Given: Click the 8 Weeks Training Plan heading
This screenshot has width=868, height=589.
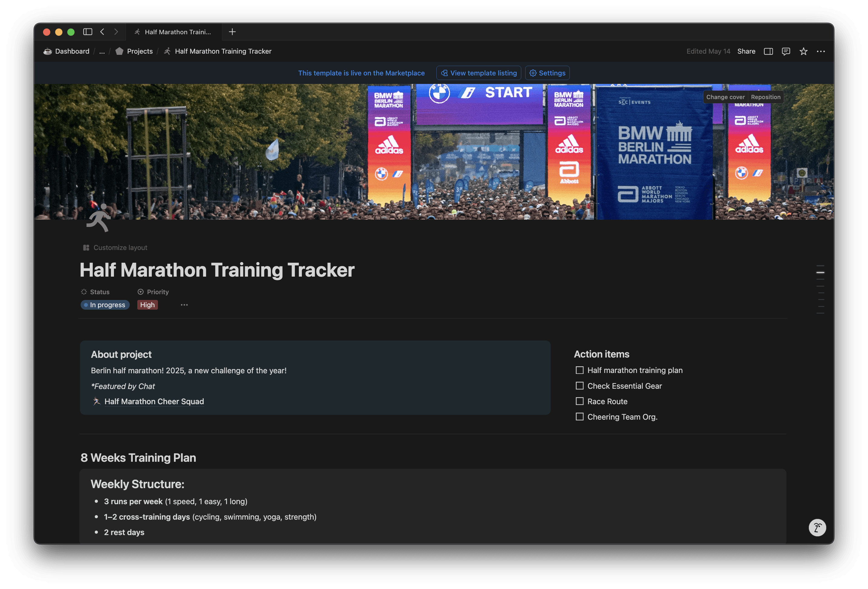Looking at the screenshot, I should tap(138, 458).
